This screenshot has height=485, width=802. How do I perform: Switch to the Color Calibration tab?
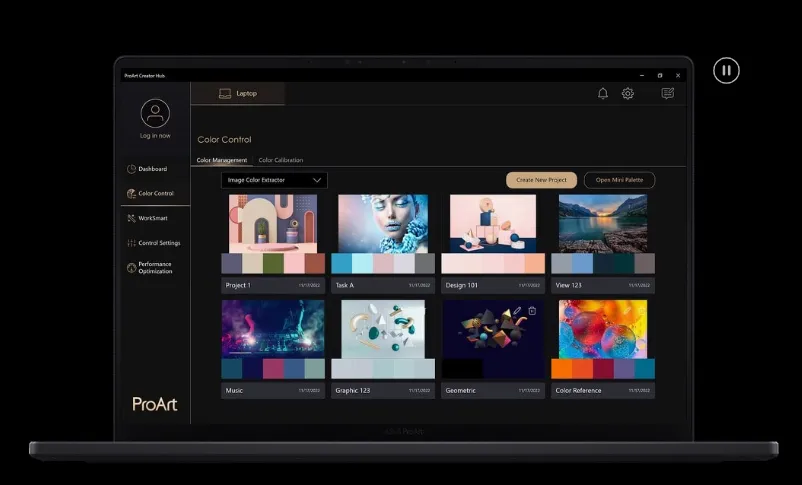click(x=281, y=160)
